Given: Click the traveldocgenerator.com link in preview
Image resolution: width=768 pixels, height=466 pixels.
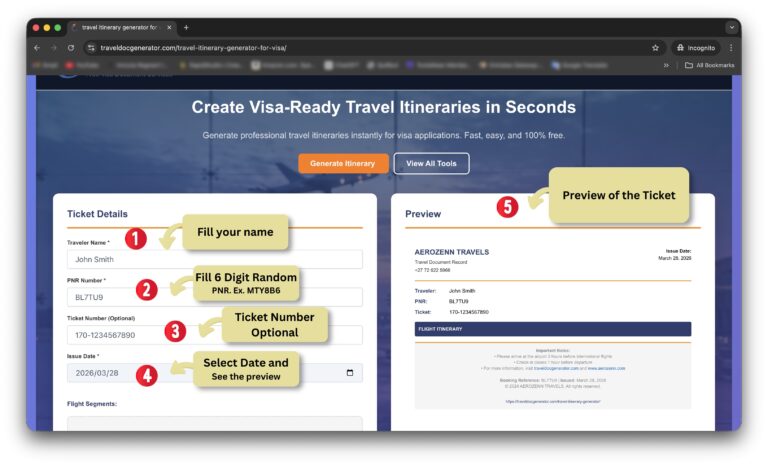Looking at the screenshot, I should tap(555, 368).
